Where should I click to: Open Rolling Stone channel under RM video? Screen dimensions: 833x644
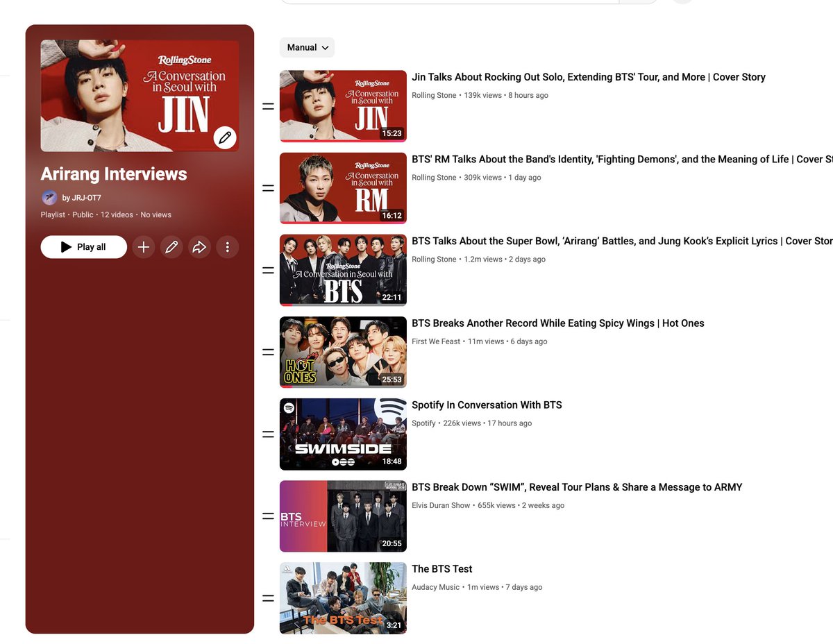pyautogui.click(x=434, y=177)
